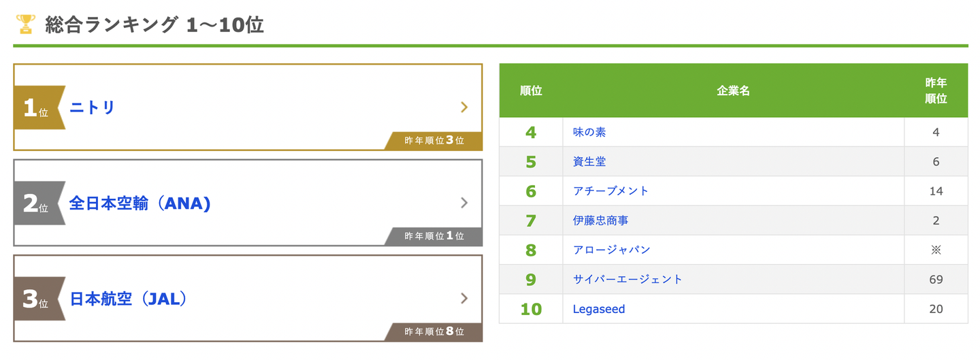Click the gold 1位 rank badge
The image size is (980, 360).
[x=37, y=108]
